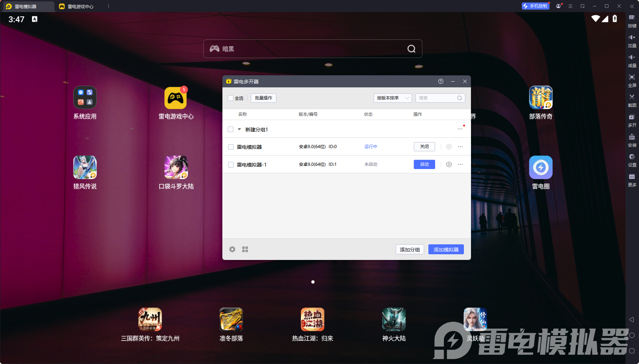This screenshot has width=639, height=364.
Task: Click the 添加模拟器 button
Action: click(x=446, y=249)
